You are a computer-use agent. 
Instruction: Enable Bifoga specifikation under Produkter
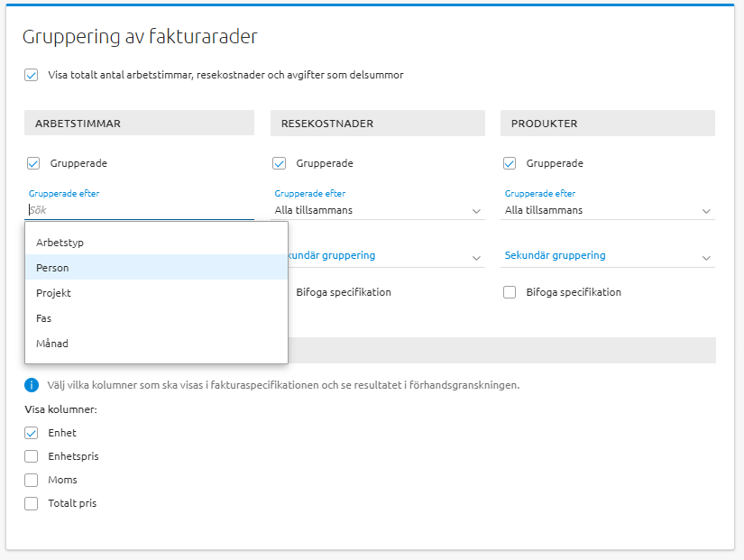coord(510,292)
